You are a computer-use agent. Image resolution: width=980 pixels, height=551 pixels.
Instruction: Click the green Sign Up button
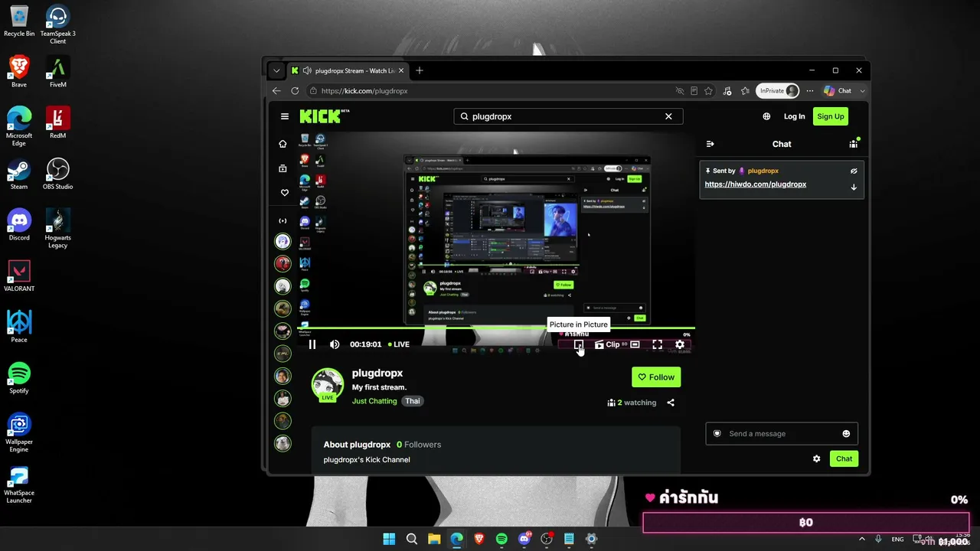pyautogui.click(x=830, y=116)
